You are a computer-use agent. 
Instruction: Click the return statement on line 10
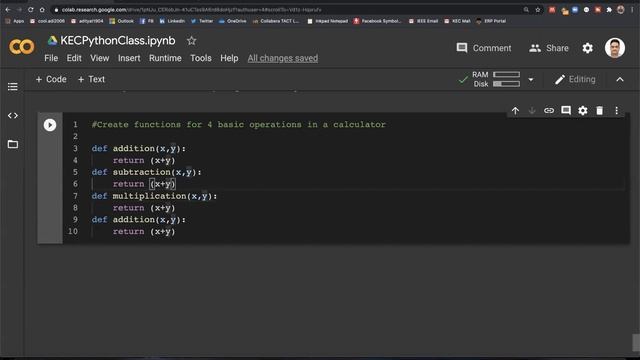(x=144, y=231)
